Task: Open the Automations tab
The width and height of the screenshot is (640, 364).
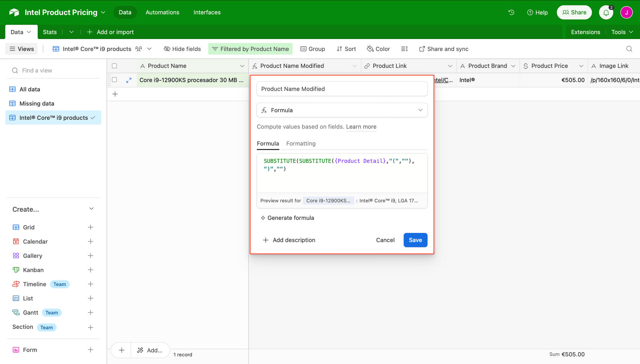Action: pyautogui.click(x=162, y=12)
